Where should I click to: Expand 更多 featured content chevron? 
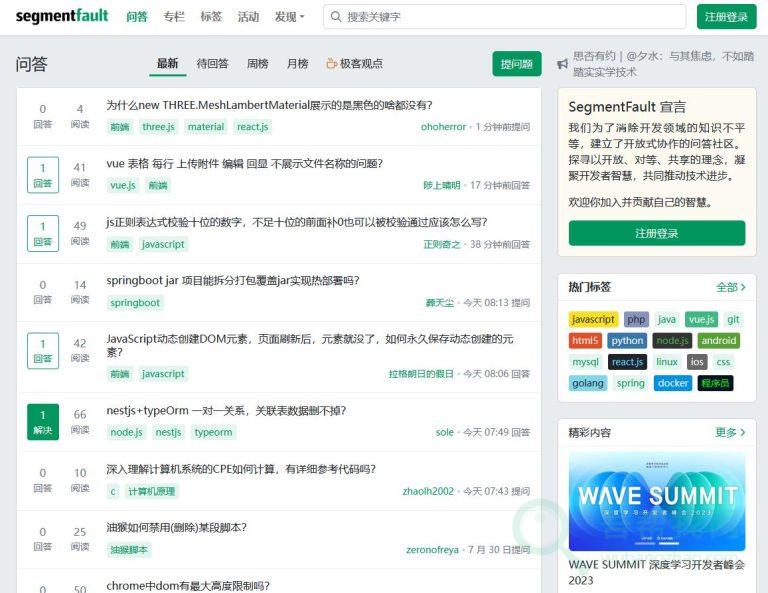[731, 432]
